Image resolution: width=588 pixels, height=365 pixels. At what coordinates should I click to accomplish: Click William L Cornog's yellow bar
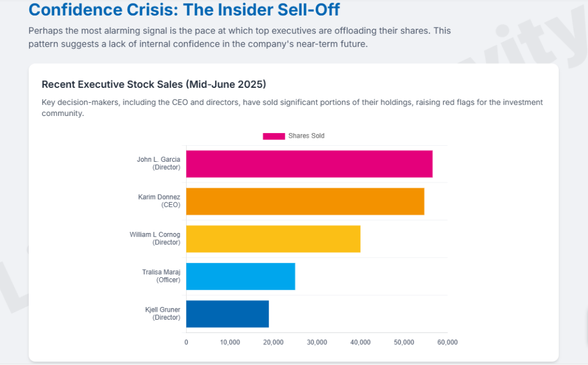(273, 239)
